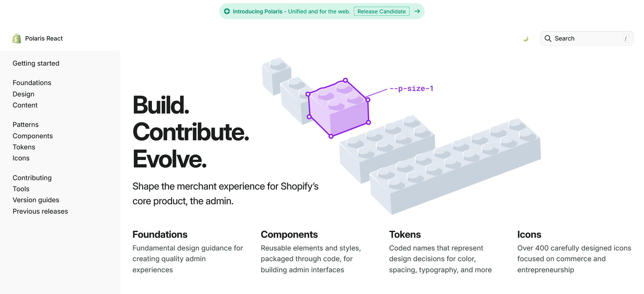Viewport: 644px width, 294px height.
Task: Open Getting started in the sidebar
Action: pos(36,63)
